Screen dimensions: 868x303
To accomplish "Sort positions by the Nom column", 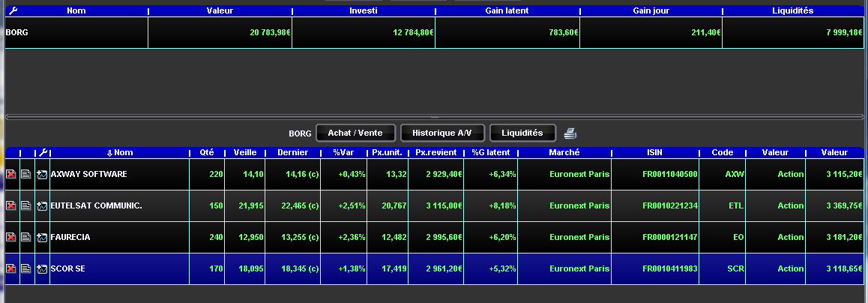I will 120,152.
